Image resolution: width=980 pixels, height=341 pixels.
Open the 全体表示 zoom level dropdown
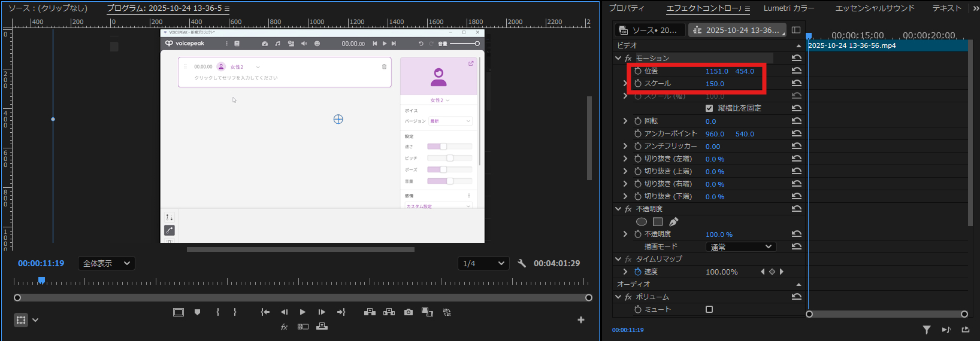pos(107,263)
